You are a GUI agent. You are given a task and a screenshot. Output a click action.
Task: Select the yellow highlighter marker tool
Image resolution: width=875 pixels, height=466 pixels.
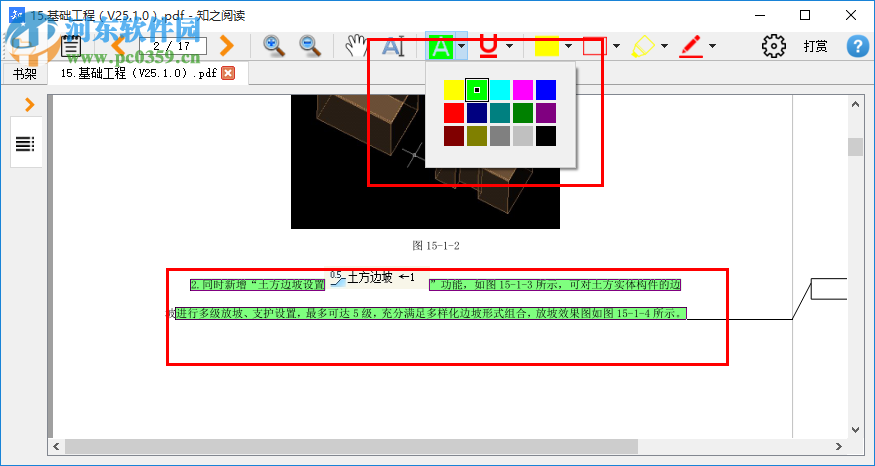coord(643,46)
